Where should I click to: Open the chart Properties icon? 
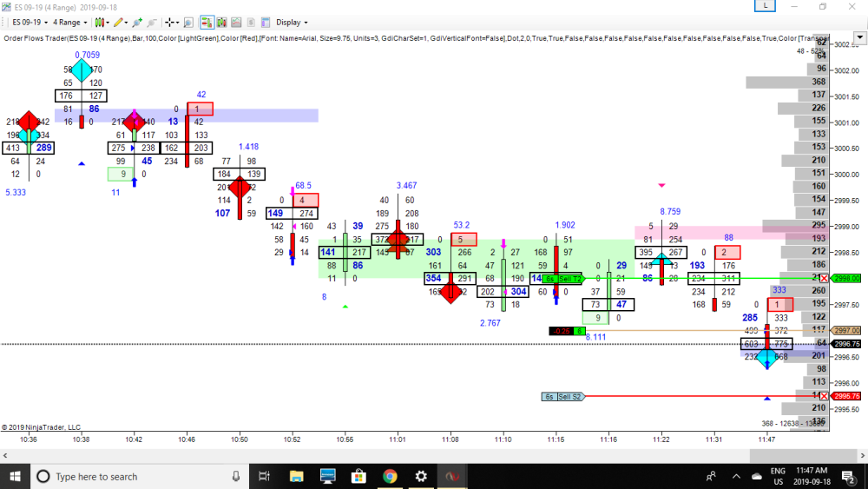266,22
